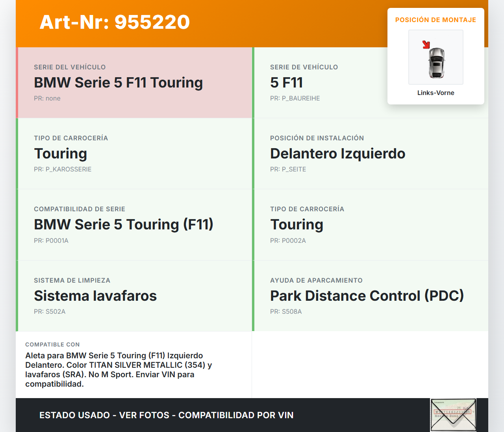The width and height of the screenshot is (504, 432).
Task: Click the 'PR: S502A' code
Action: coord(50,311)
